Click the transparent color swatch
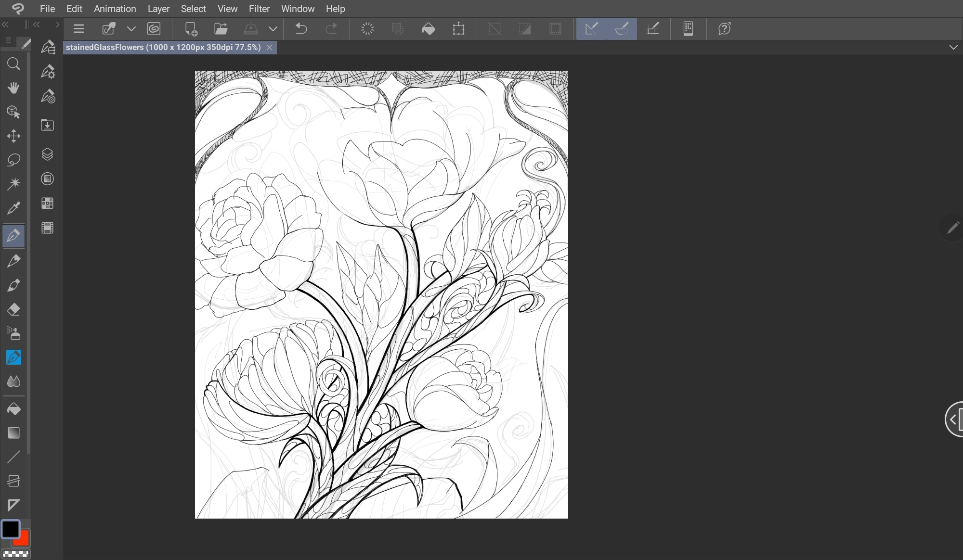This screenshot has height=560, width=963. click(x=15, y=554)
